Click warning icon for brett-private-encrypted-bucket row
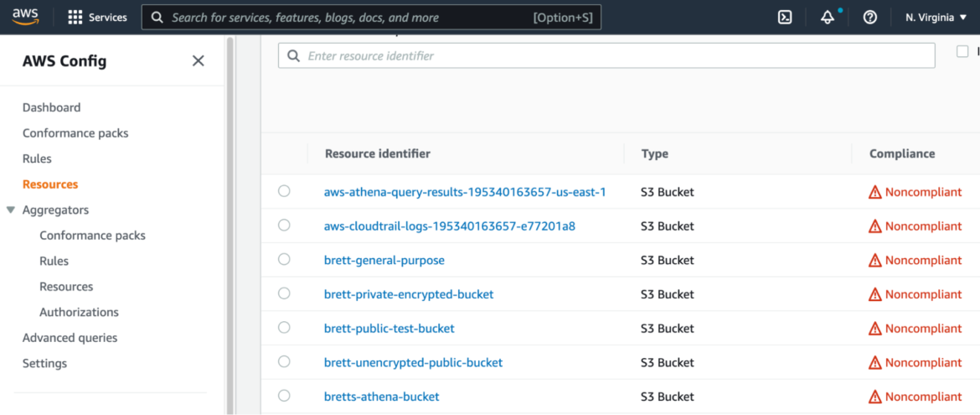This screenshot has height=415, width=980. (x=875, y=294)
